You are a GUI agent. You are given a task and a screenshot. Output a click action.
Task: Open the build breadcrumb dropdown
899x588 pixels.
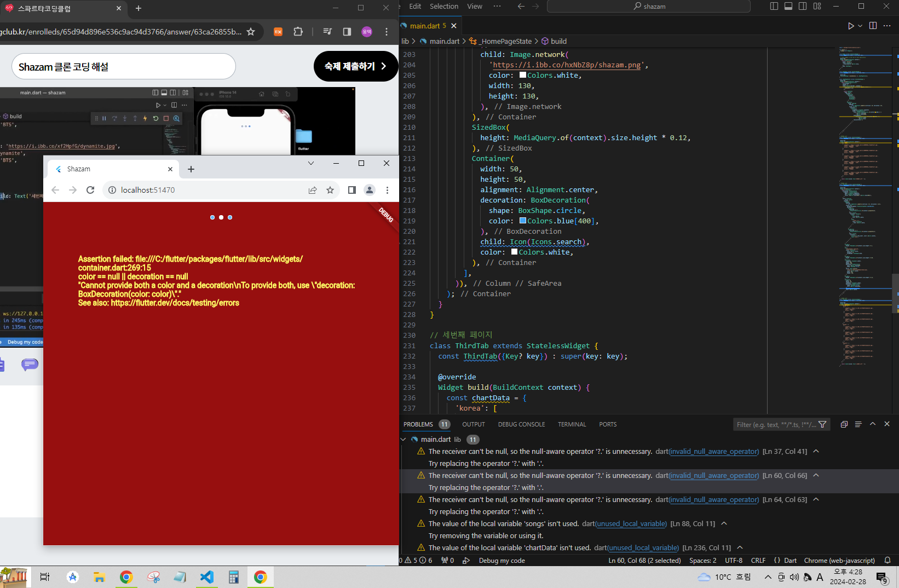tap(554, 41)
